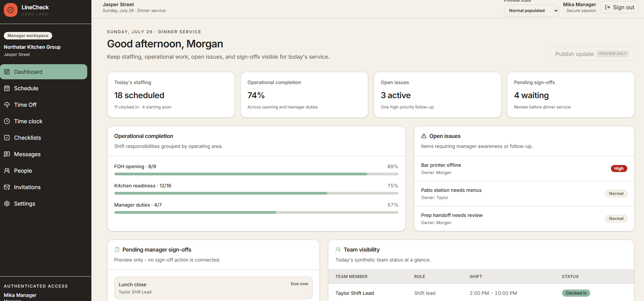Click the Manager duties progress bar
644x301 pixels.
point(256,212)
